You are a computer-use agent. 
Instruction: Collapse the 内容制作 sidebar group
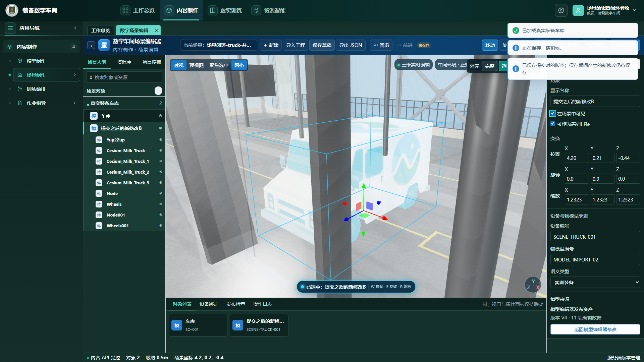pyautogui.click(x=41, y=47)
